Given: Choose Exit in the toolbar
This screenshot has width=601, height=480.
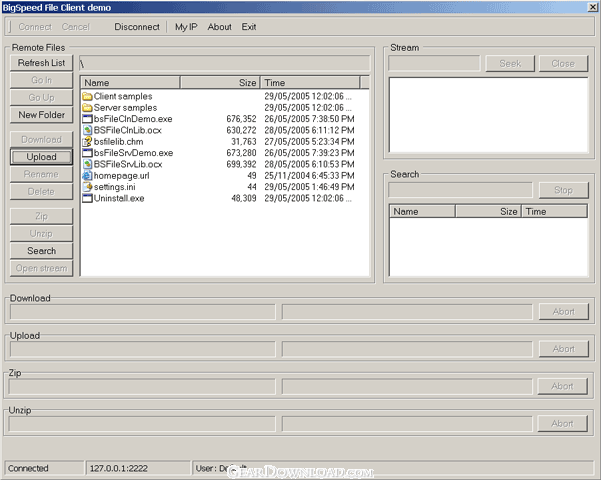Looking at the screenshot, I should [x=249, y=27].
